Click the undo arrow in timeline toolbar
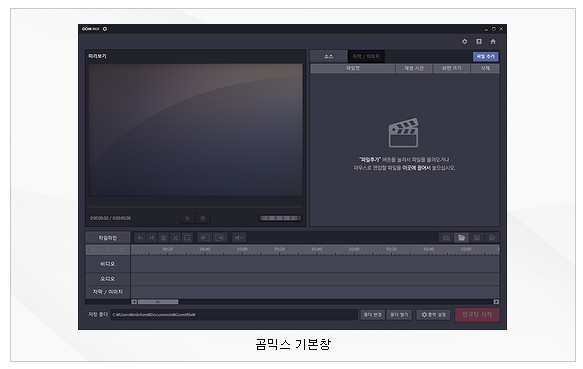 pyautogui.click(x=140, y=238)
